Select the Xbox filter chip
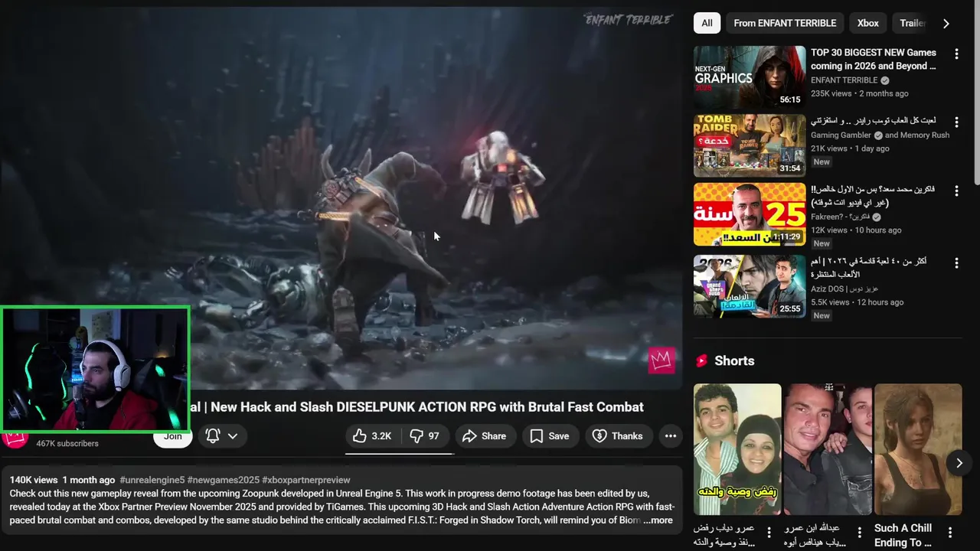Screen dimensions: 980x551 (867, 23)
